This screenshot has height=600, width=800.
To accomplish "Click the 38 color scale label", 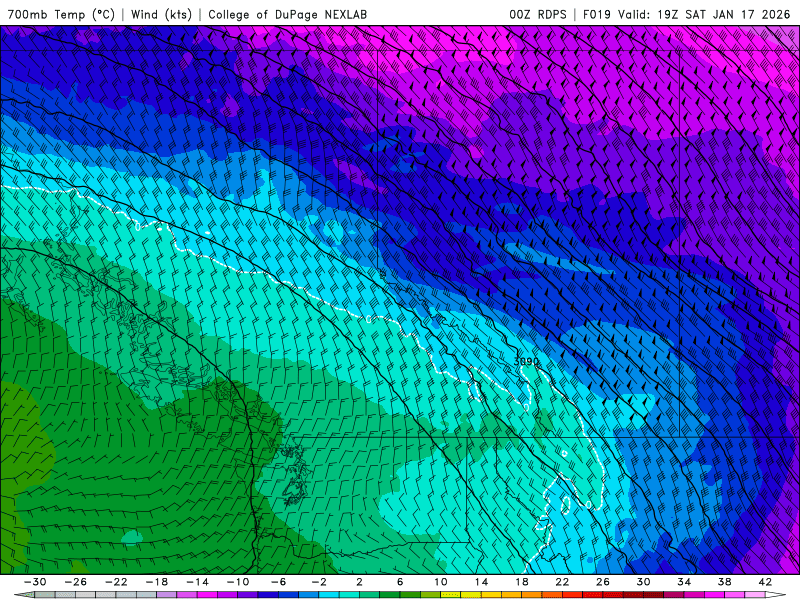I will tap(724, 582).
